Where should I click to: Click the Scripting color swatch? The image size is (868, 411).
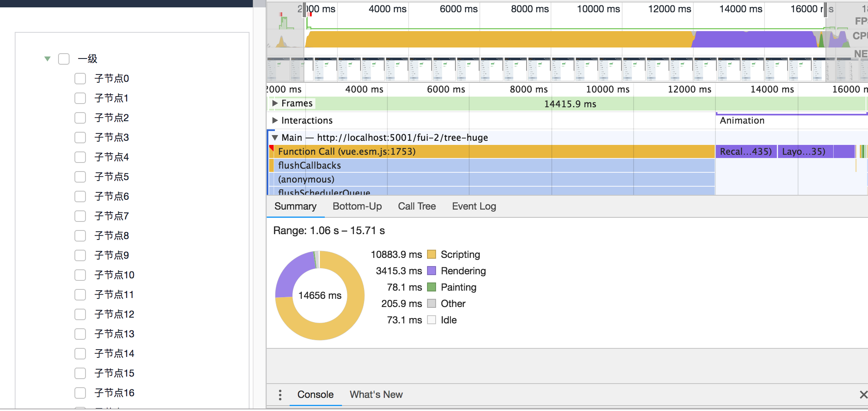click(x=432, y=255)
